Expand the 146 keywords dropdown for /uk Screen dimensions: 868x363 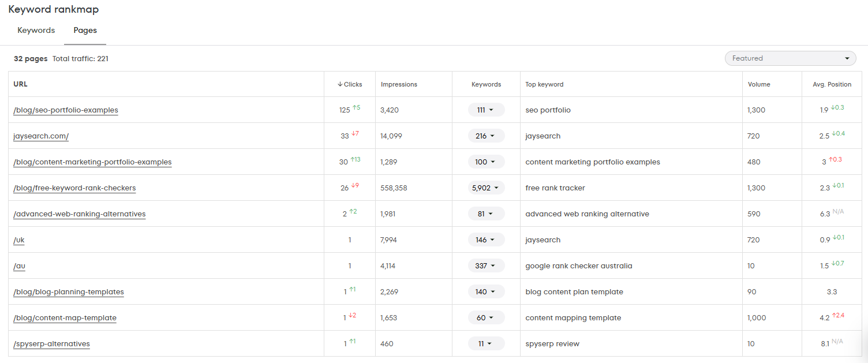pos(487,239)
